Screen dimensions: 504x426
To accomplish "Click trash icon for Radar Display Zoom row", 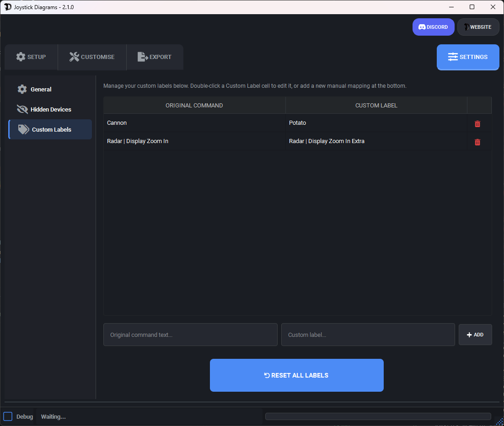I will [x=477, y=142].
